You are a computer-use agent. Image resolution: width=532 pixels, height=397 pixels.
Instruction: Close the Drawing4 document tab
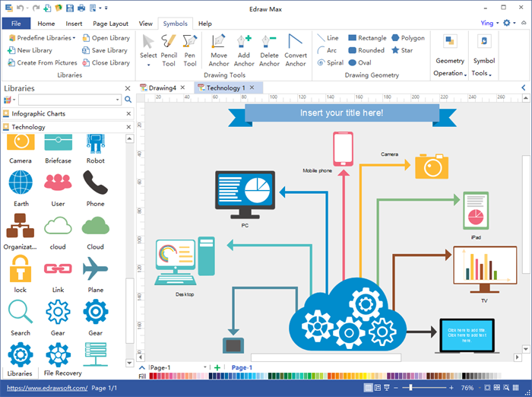click(182, 88)
